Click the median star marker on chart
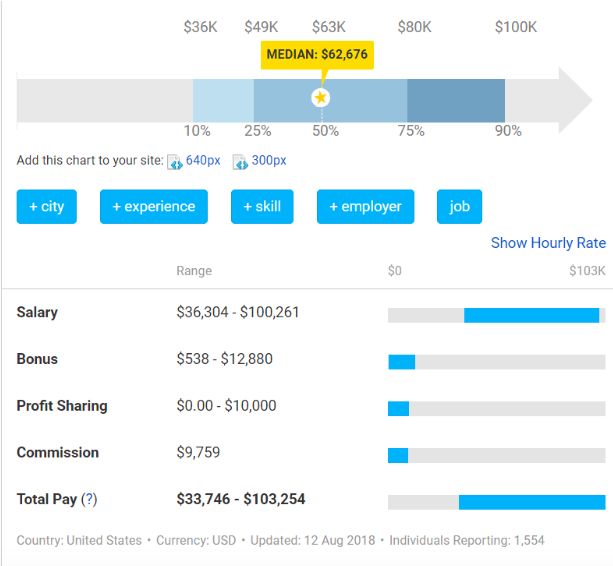The height and width of the screenshot is (566, 613). coord(321,97)
